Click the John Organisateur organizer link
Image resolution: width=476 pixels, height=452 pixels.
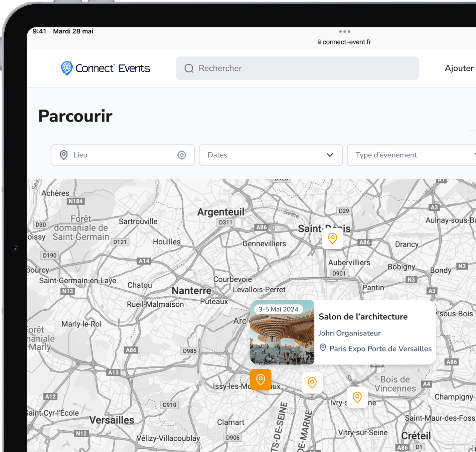point(349,333)
